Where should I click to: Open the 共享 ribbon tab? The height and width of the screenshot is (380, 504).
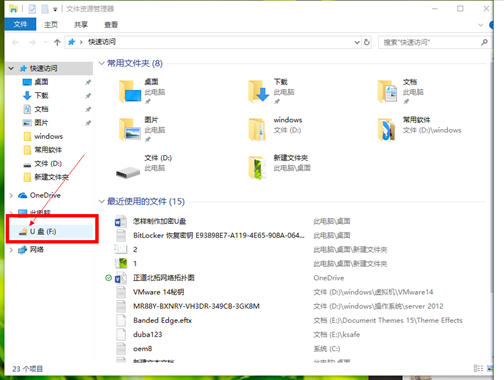click(81, 24)
